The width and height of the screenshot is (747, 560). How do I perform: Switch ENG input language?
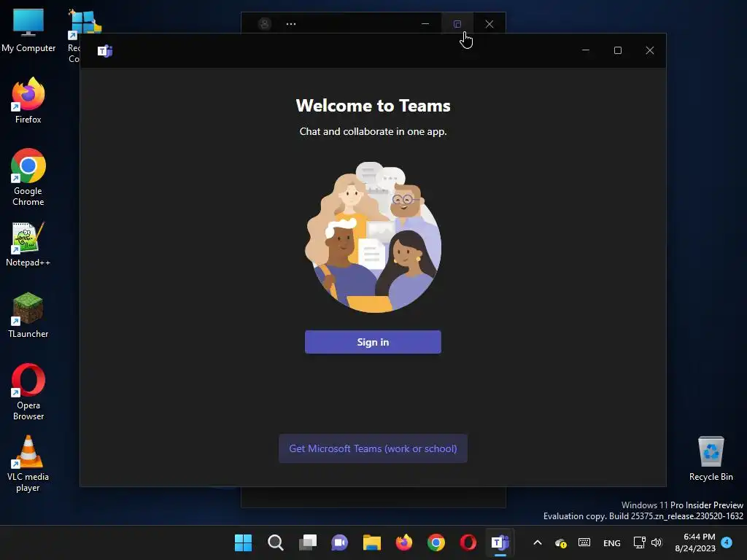[x=612, y=542]
